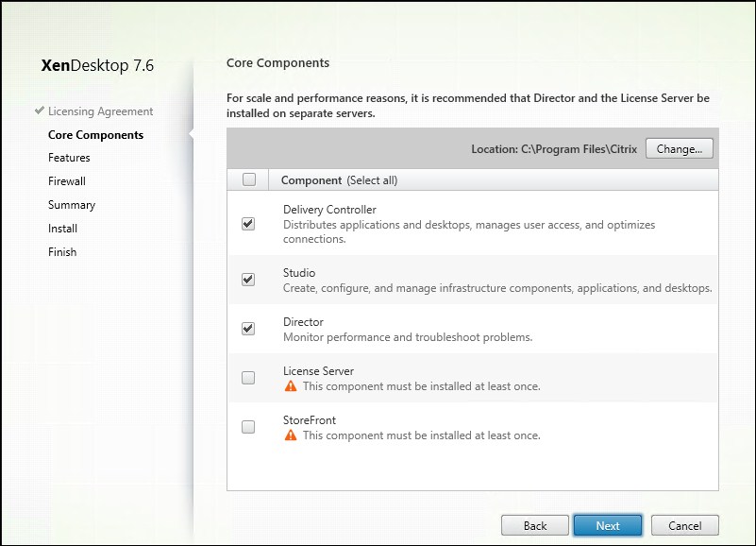The height and width of the screenshot is (546, 756).
Task: Jump to the Install step
Action: (x=62, y=229)
